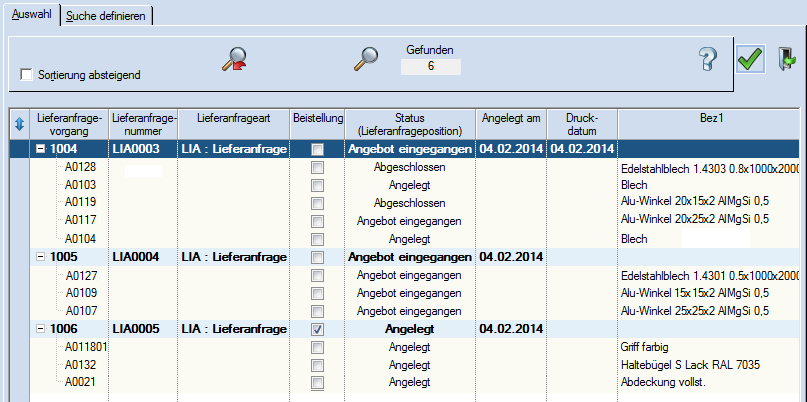Click the blue sort arrows icon in table corner
This screenshot has width=807, height=402.
tap(17, 124)
